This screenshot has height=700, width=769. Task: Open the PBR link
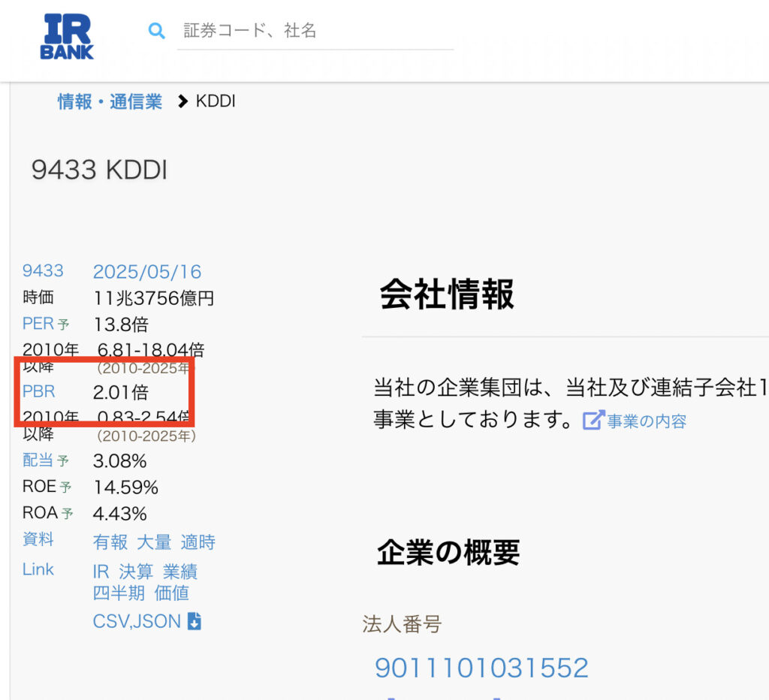(39, 391)
